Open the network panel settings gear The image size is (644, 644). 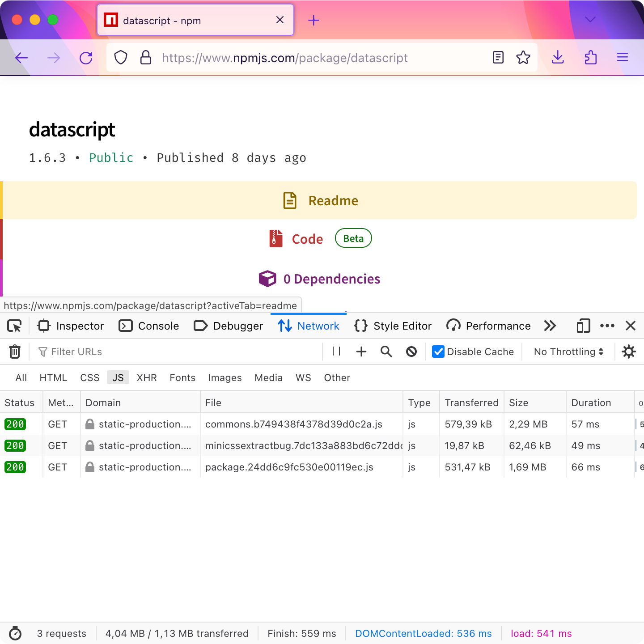click(629, 352)
